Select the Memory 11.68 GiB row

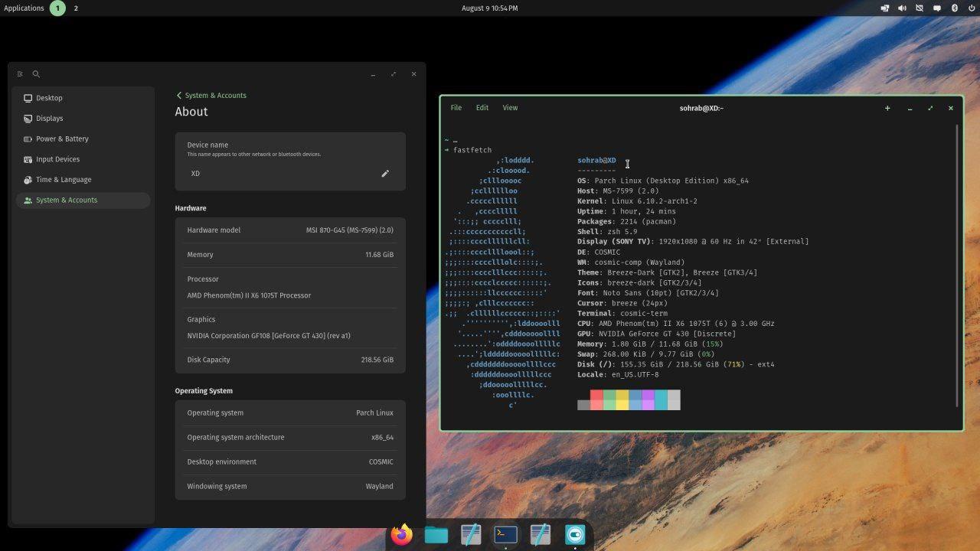coord(290,255)
